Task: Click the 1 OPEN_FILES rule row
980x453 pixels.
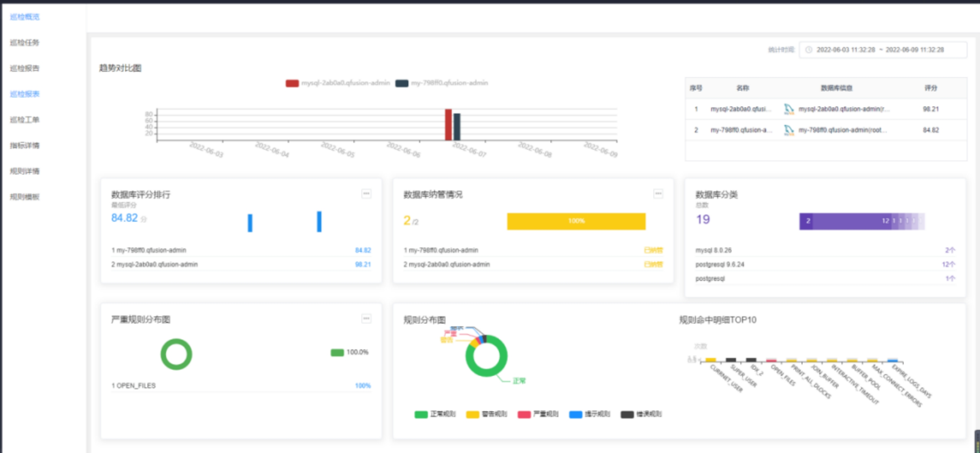Action: click(241, 386)
